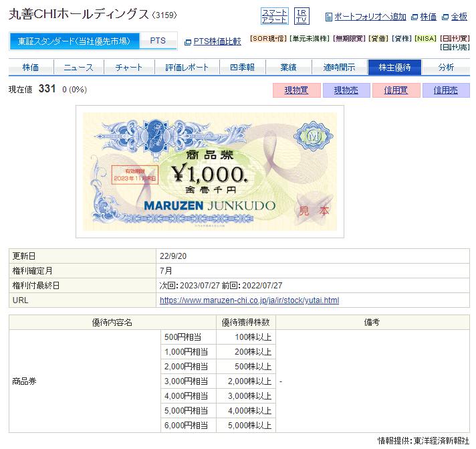The image size is (476, 449).
Task: Click the 更新日 value 22/9/20
Action: click(173, 256)
